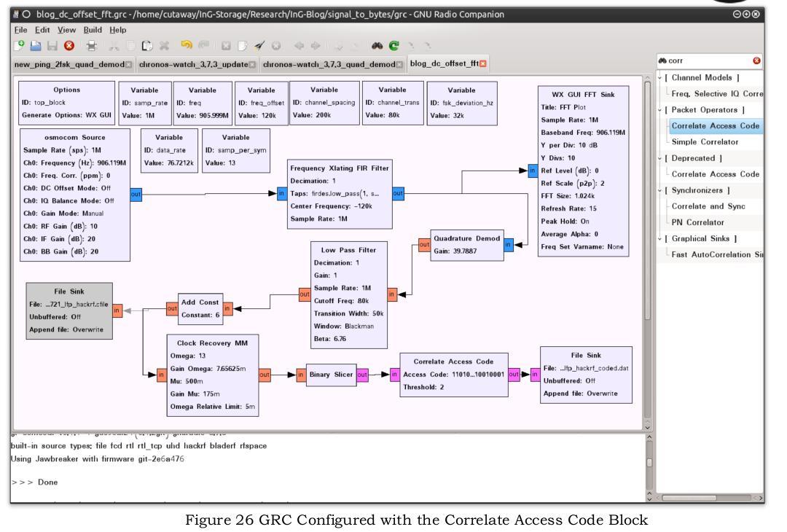Click the Paste toolbar icon

pyautogui.click(x=147, y=46)
